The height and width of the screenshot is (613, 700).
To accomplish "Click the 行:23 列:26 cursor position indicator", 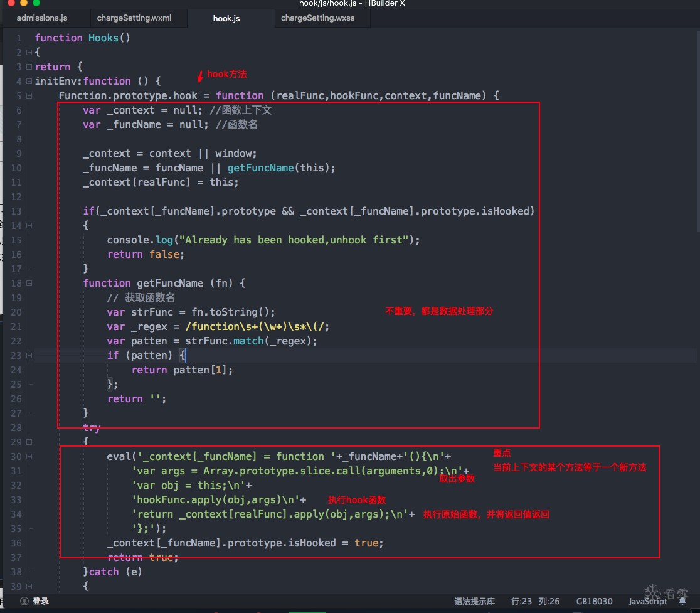I will click(535, 601).
